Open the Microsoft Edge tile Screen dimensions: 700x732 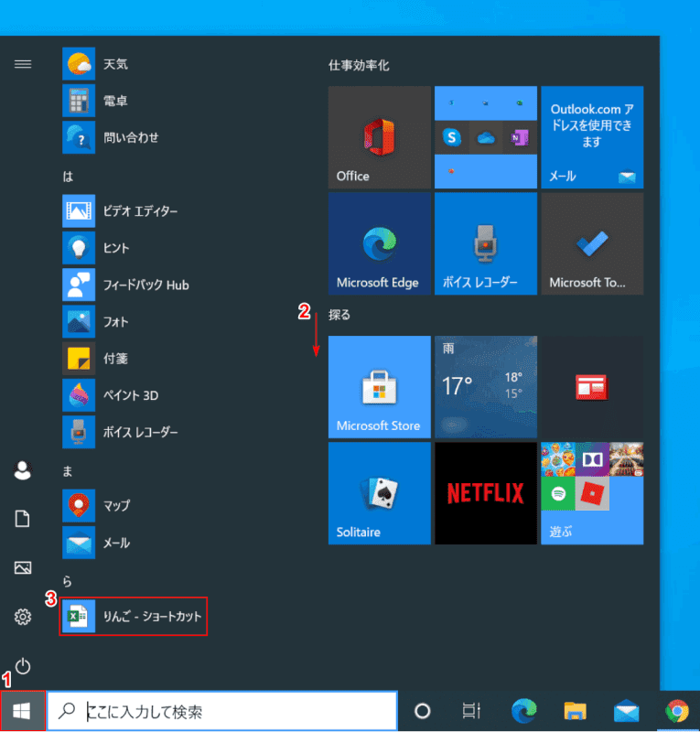click(380, 243)
